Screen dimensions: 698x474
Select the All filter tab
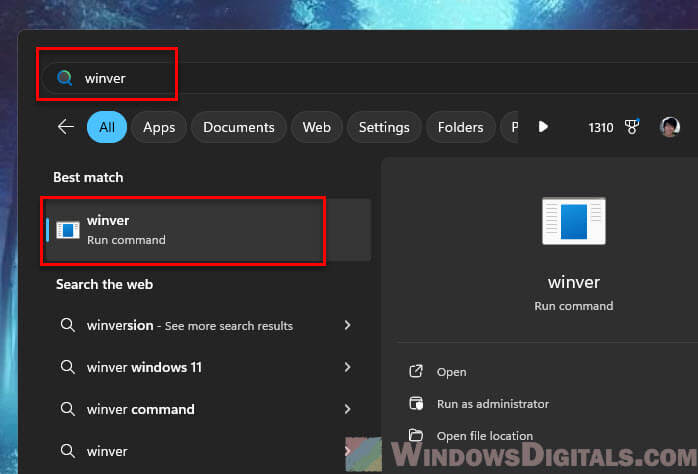107,127
